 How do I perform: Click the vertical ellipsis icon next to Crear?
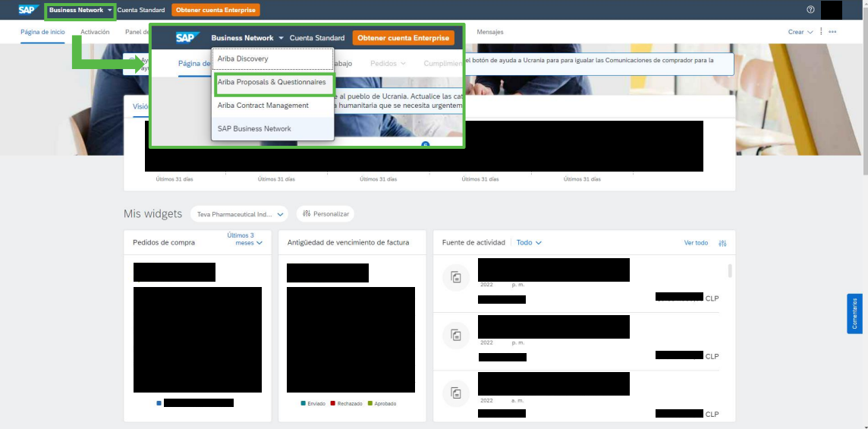pyautogui.click(x=821, y=32)
